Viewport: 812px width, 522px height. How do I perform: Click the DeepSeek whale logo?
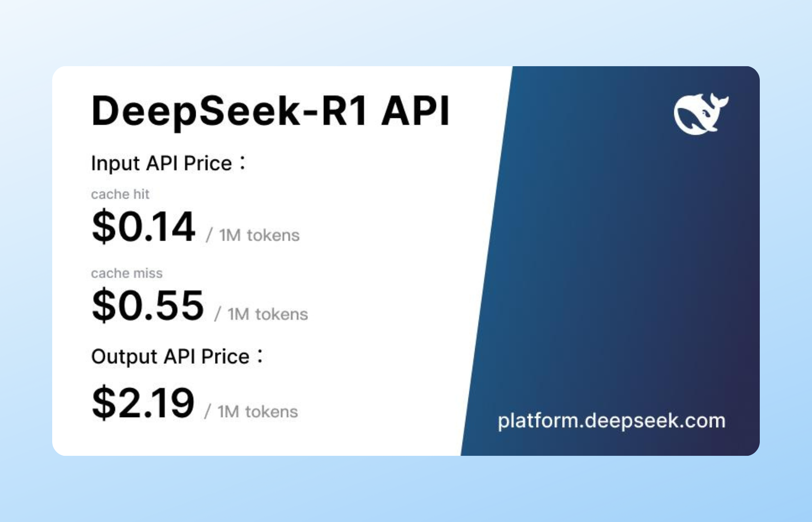701,114
